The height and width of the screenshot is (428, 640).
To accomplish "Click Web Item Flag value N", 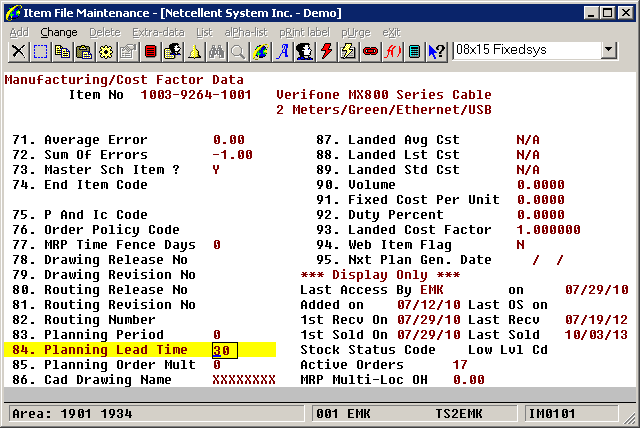I will [x=520, y=245].
